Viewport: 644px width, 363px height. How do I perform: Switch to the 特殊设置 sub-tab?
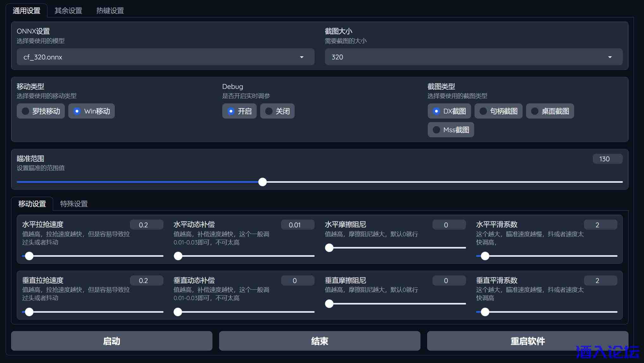74,204
